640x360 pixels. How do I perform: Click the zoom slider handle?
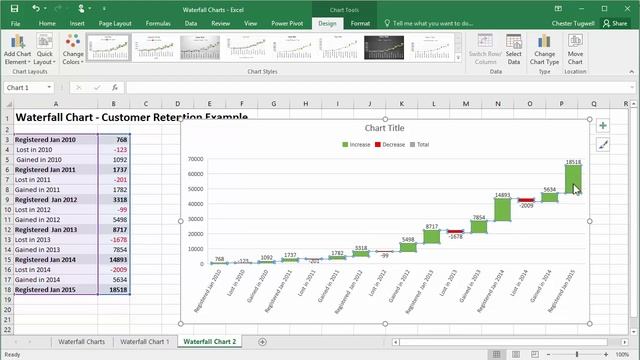[577, 354]
